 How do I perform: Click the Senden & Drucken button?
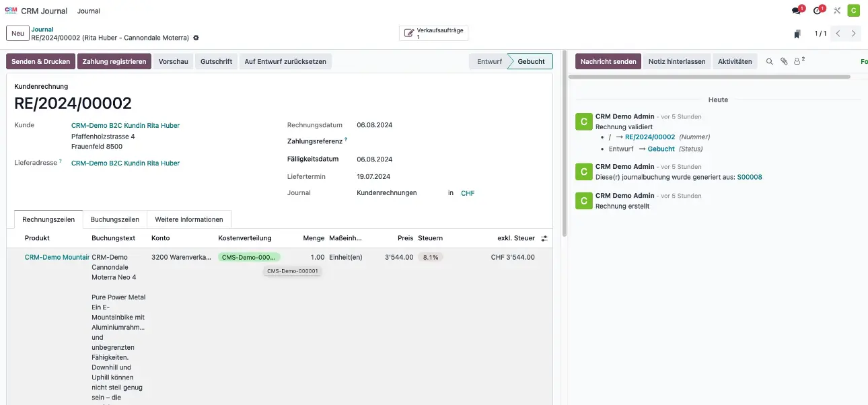(41, 62)
